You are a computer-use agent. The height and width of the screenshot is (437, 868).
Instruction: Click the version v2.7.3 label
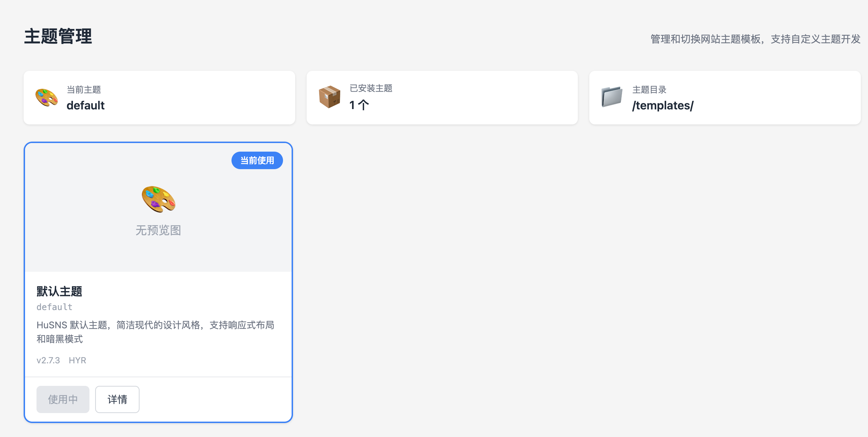pyautogui.click(x=48, y=360)
